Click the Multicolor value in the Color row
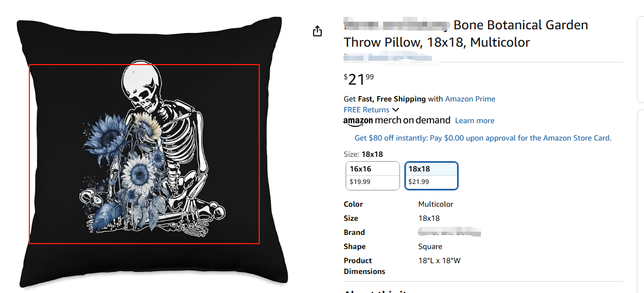Viewport: 644px width, 293px height. click(x=435, y=204)
